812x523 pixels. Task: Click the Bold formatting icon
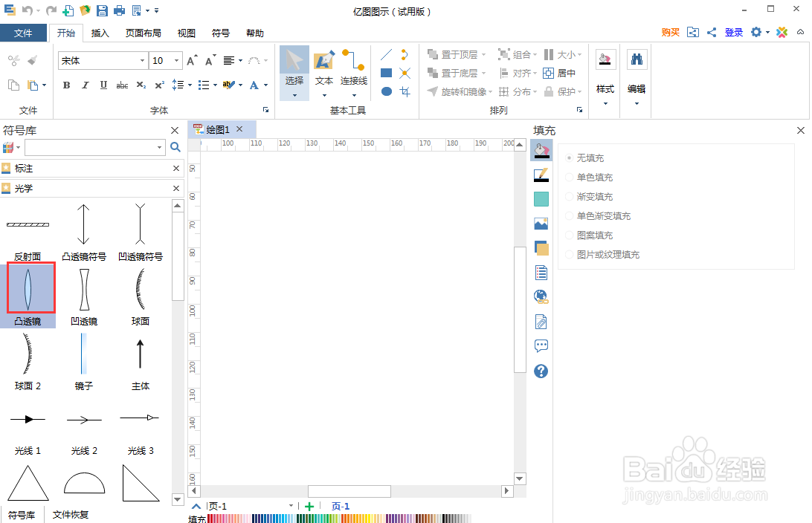click(66, 85)
